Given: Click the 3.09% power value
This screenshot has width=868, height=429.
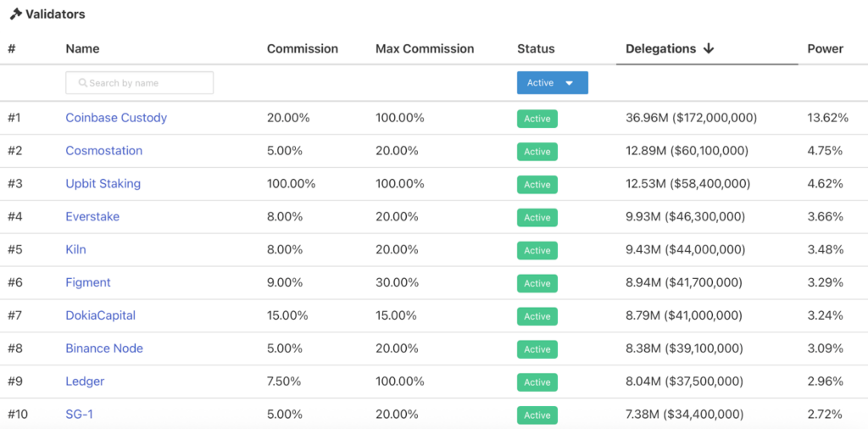Looking at the screenshot, I should tap(826, 348).
